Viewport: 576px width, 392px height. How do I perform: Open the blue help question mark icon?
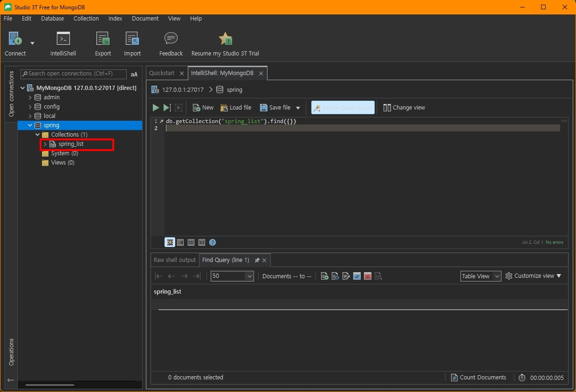coord(213,242)
